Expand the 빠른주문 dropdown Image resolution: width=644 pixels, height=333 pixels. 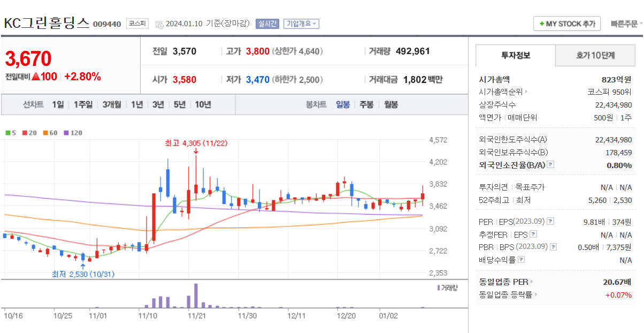627,24
